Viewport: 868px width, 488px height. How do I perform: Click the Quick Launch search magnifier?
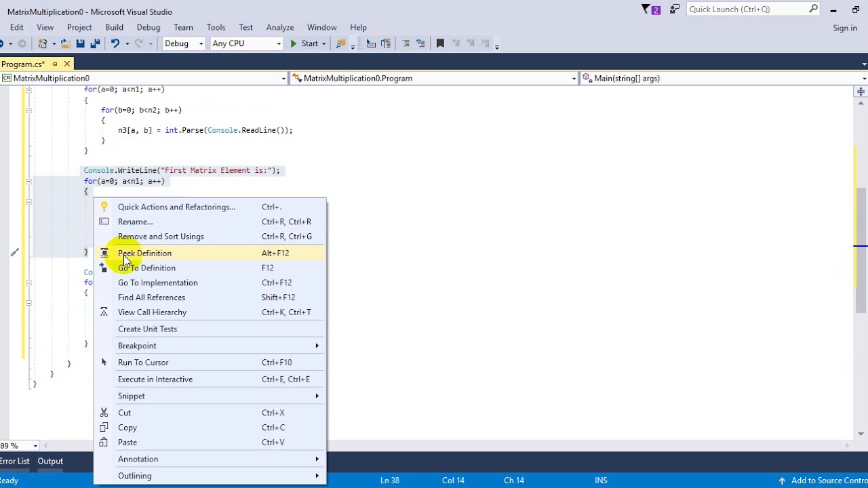click(813, 9)
